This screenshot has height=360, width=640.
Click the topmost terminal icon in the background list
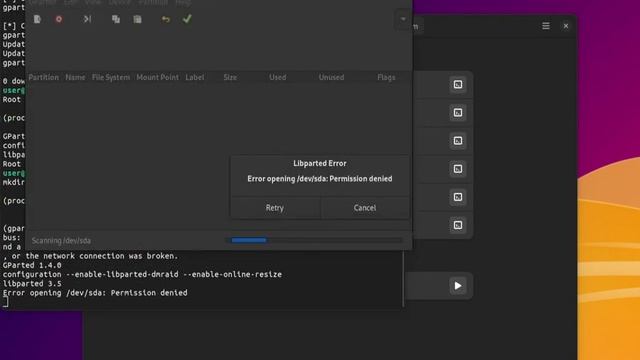[x=458, y=84]
